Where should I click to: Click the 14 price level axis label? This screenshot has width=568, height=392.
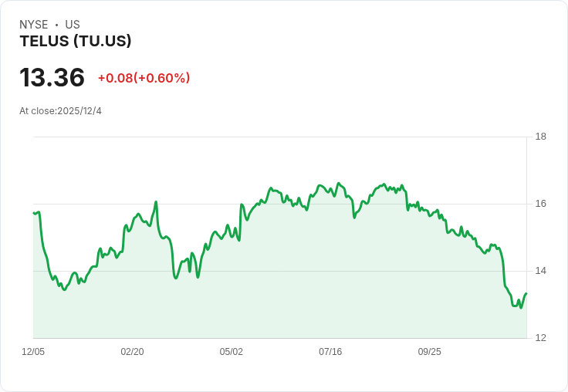[x=541, y=271]
